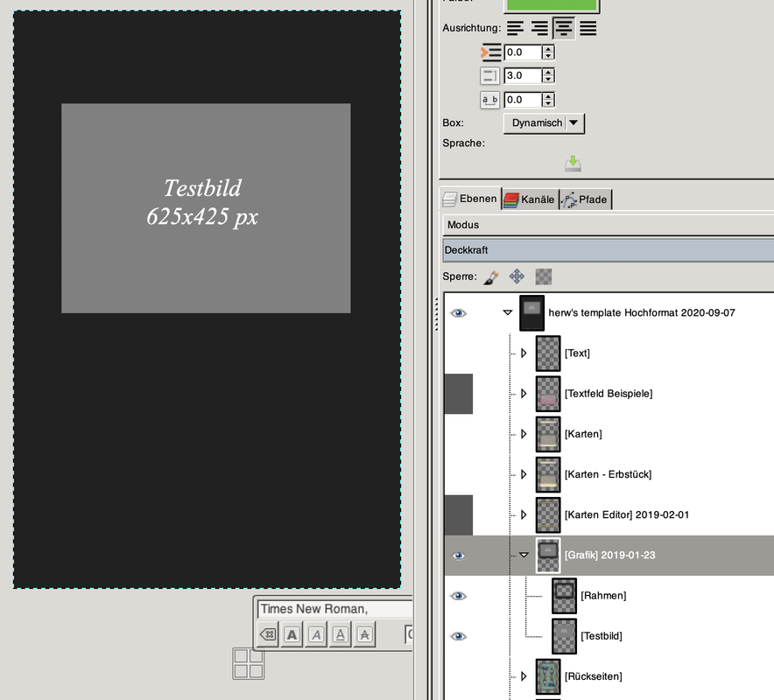Toggle strikethrough in the text toolbar
Image resolution: width=774 pixels, height=700 pixels.
pyautogui.click(x=364, y=634)
